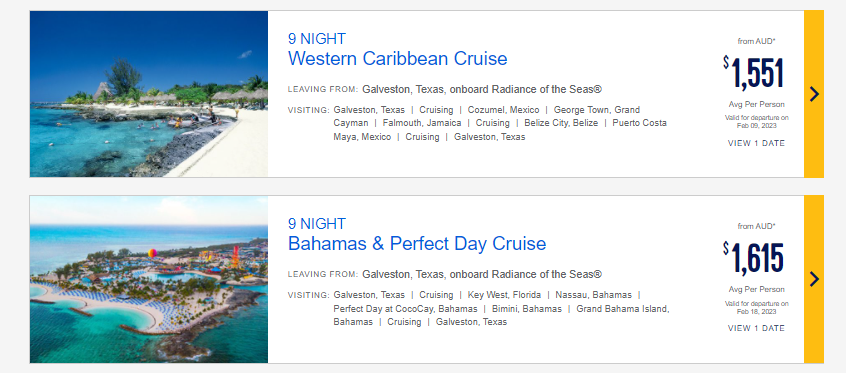The width and height of the screenshot is (846, 373).
Task: Click the Avg Per Person text below $1,615
Action: pyautogui.click(x=756, y=289)
